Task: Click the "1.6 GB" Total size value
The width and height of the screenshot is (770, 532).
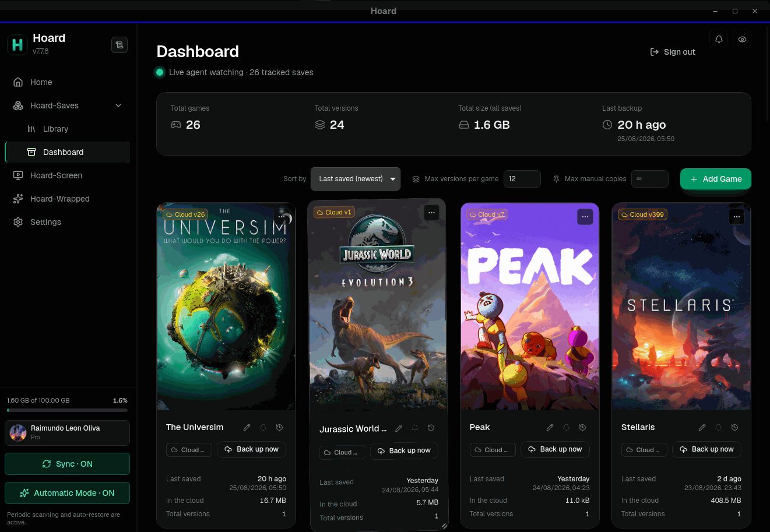Action: point(491,125)
